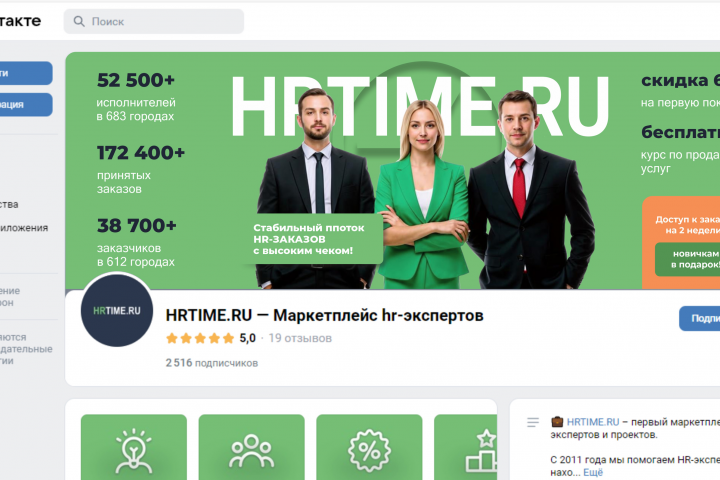Click the lower blue sidebar button ending 'ация'
Screen dimensions: 720x480
(x=25, y=105)
